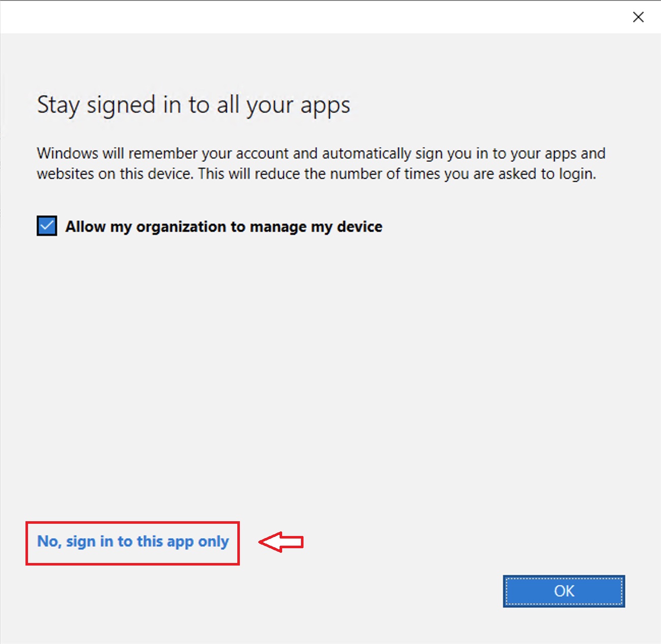The height and width of the screenshot is (644, 661).
Task: Click the word 'No,' at the link's start
Action: pos(49,541)
